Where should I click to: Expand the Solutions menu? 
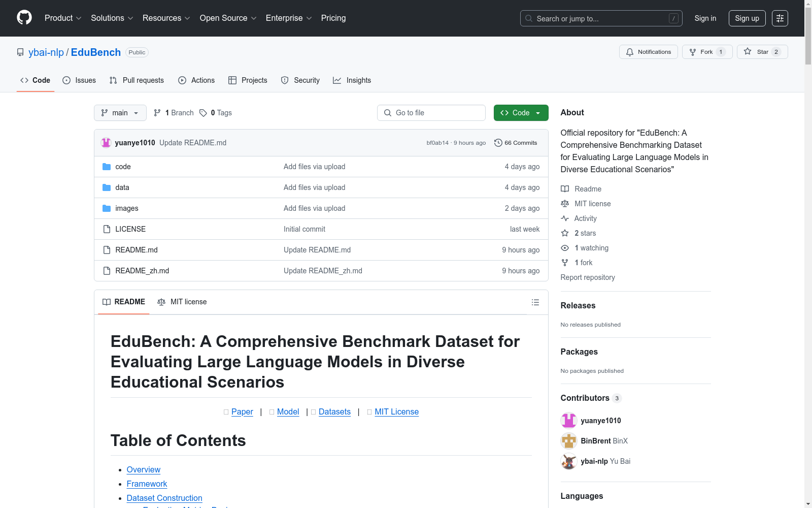112,18
